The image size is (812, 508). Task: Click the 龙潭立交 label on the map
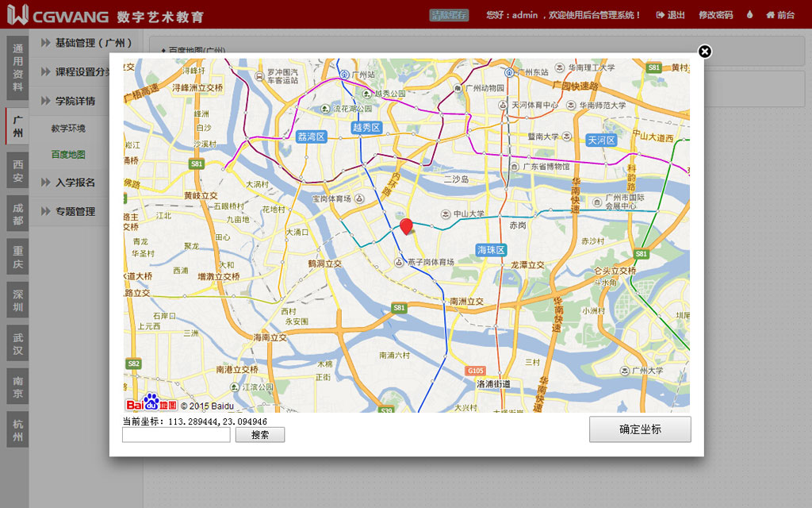(x=527, y=265)
